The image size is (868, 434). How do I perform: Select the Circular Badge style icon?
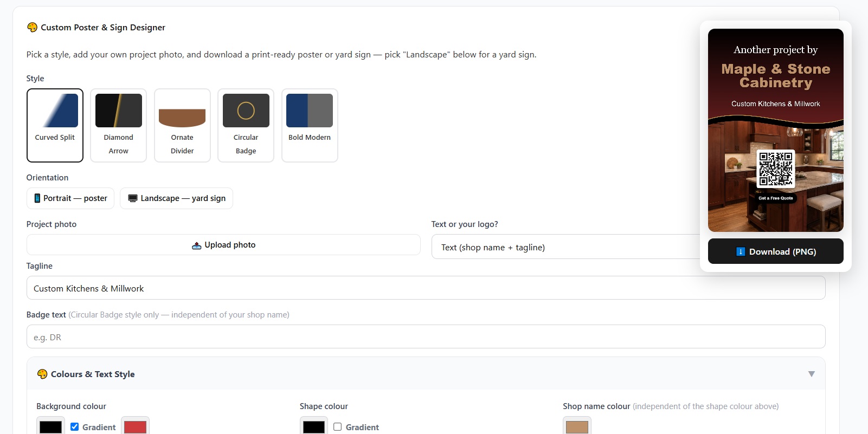pyautogui.click(x=246, y=111)
